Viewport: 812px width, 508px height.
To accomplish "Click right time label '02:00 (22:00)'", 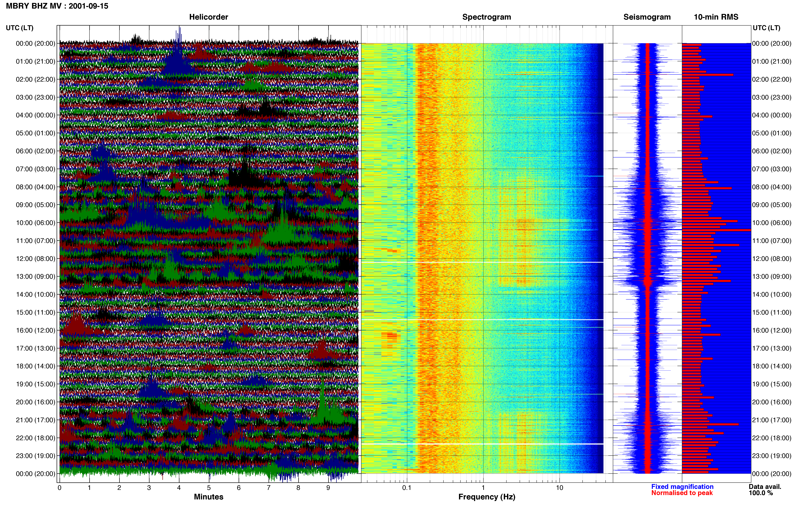I will pos(772,79).
